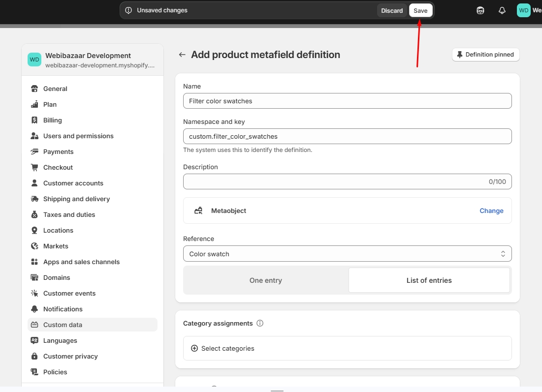Screen dimensions: 542x392
Task: Open Apps and sales channels settings
Action: coord(81,262)
